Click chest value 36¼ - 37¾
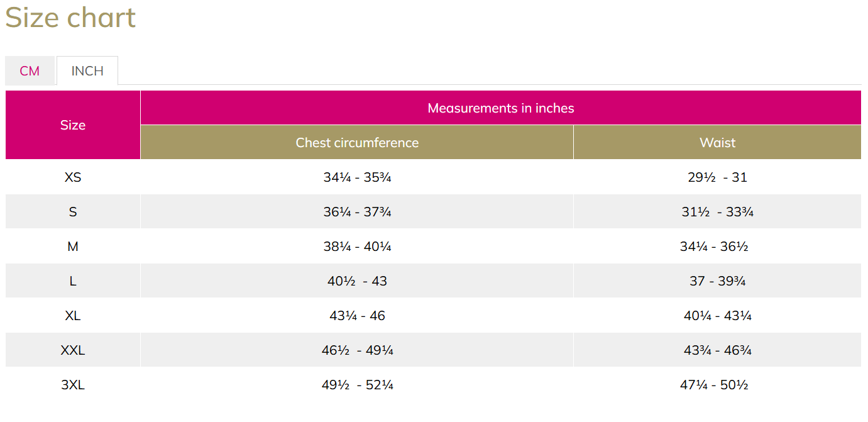Image resolution: width=868 pixels, height=422 pixels. (357, 212)
